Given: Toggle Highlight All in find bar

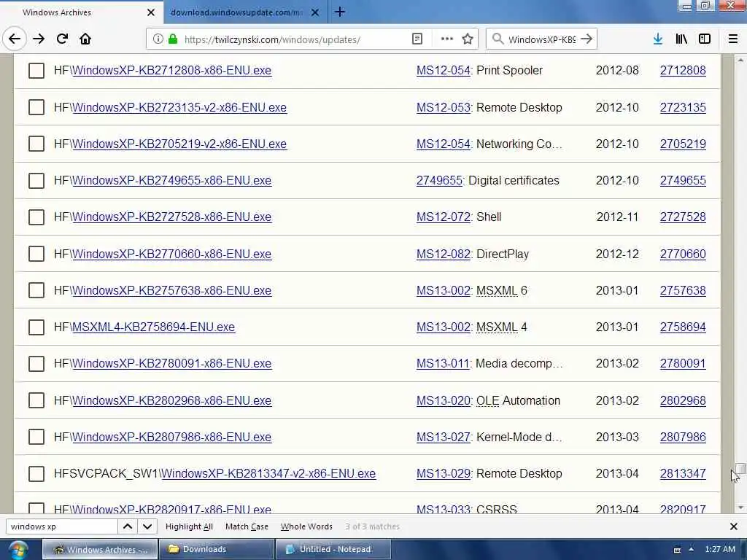Looking at the screenshot, I should click(189, 526).
